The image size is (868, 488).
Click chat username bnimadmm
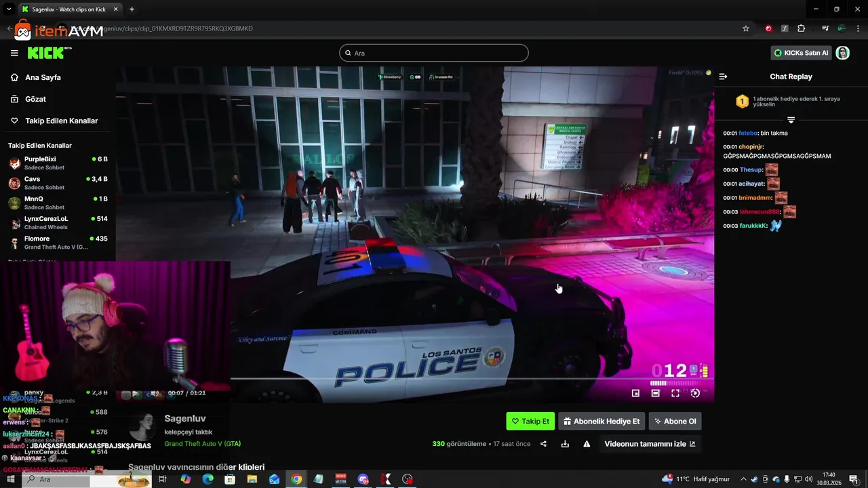tap(755, 198)
